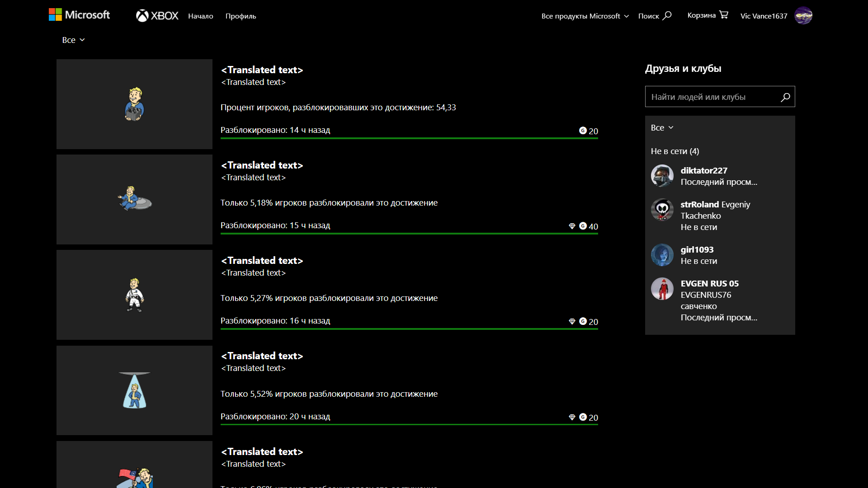Image resolution: width=868 pixels, height=488 pixels.
Task: Open diktator227's profile link
Action: pyautogui.click(x=704, y=170)
